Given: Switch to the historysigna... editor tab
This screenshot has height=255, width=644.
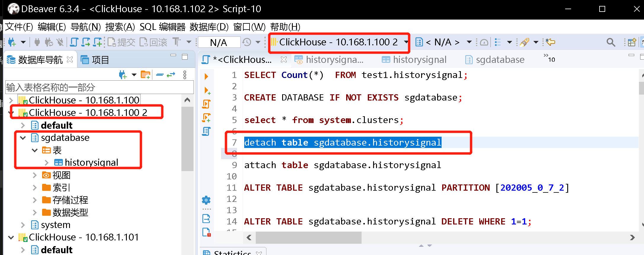Looking at the screenshot, I should 334,60.
